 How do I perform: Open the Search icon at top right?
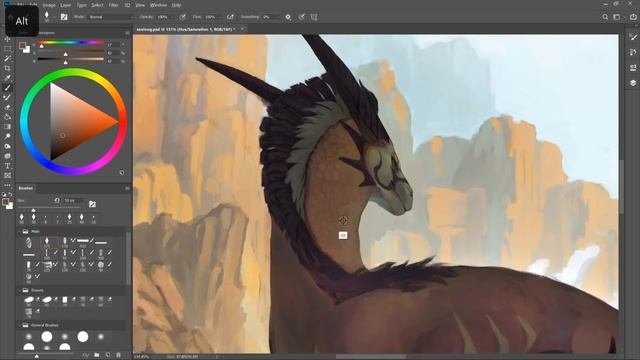pos(605,17)
